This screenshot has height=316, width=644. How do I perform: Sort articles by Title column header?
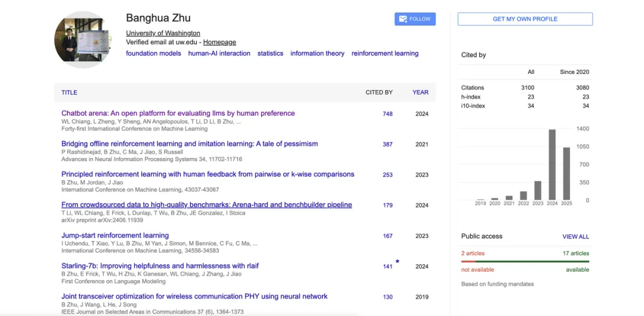coord(69,92)
